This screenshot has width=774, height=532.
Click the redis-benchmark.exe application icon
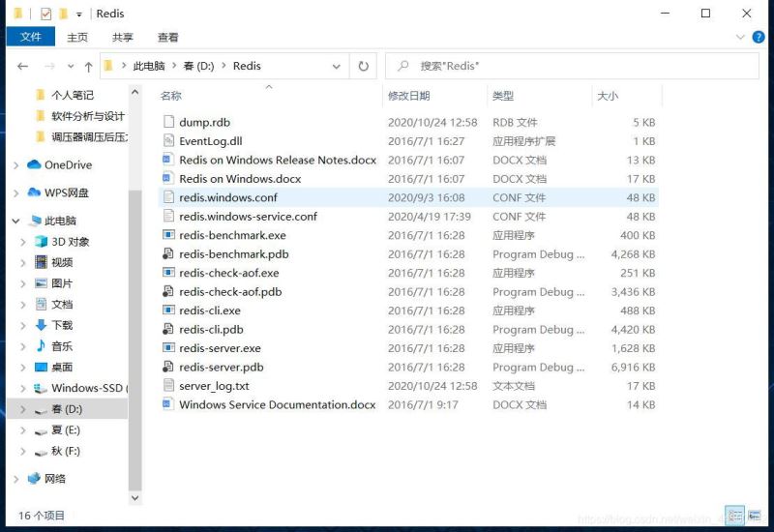[x=168, y=234]
